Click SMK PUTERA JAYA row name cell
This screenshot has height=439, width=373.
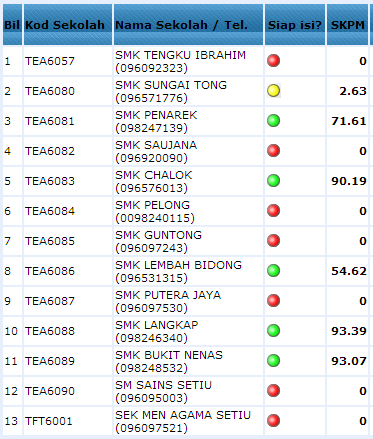[188, 301]
